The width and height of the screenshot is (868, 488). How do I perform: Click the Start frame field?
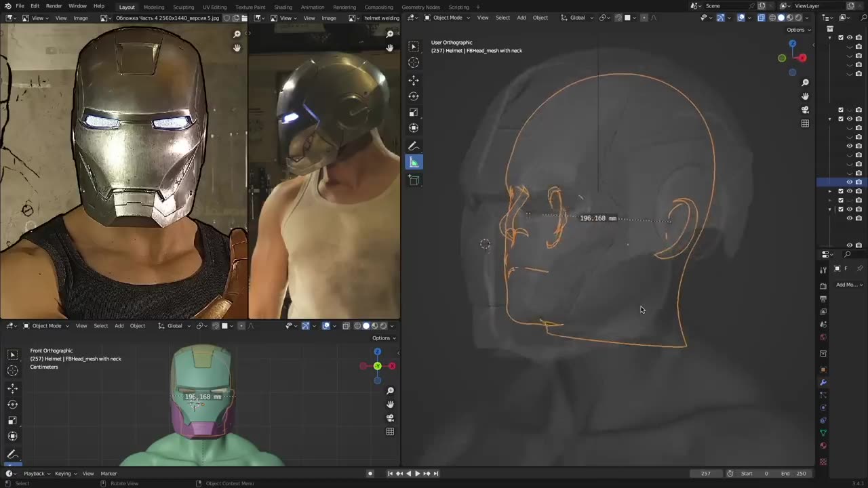755,473
